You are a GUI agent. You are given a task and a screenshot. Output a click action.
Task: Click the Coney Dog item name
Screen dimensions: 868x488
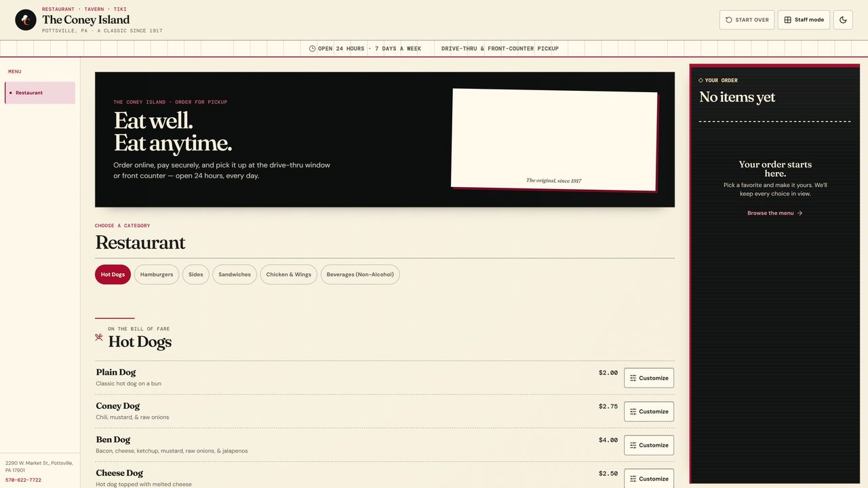click(118, 406)
